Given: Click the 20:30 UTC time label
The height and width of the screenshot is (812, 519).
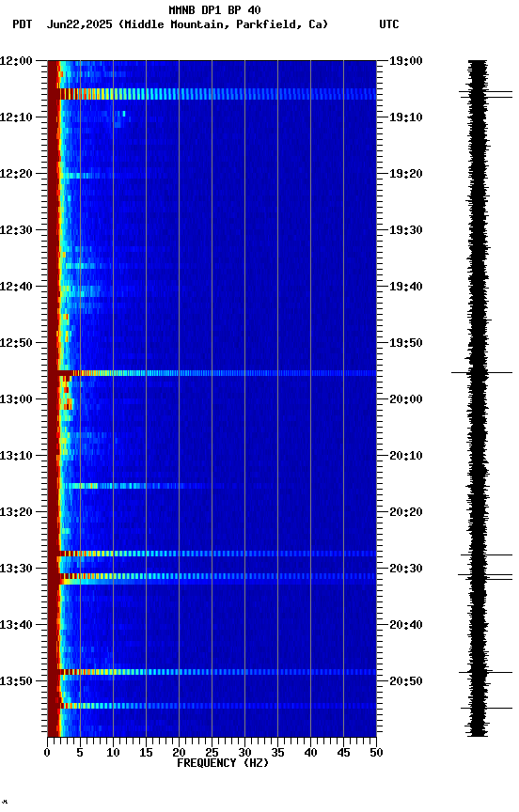Looking at the screenshot, I should [x=406, y=569].
